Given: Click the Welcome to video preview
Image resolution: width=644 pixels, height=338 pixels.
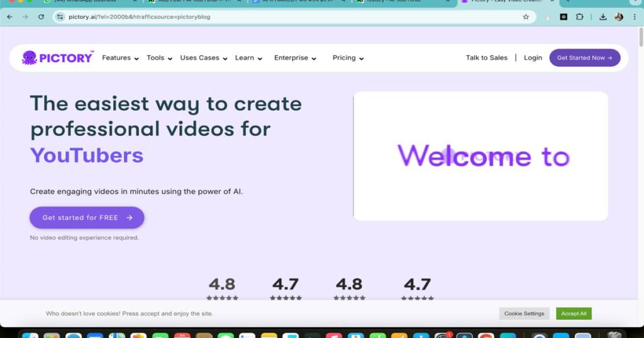Looking at the screenshot, I should pos(480,156).
